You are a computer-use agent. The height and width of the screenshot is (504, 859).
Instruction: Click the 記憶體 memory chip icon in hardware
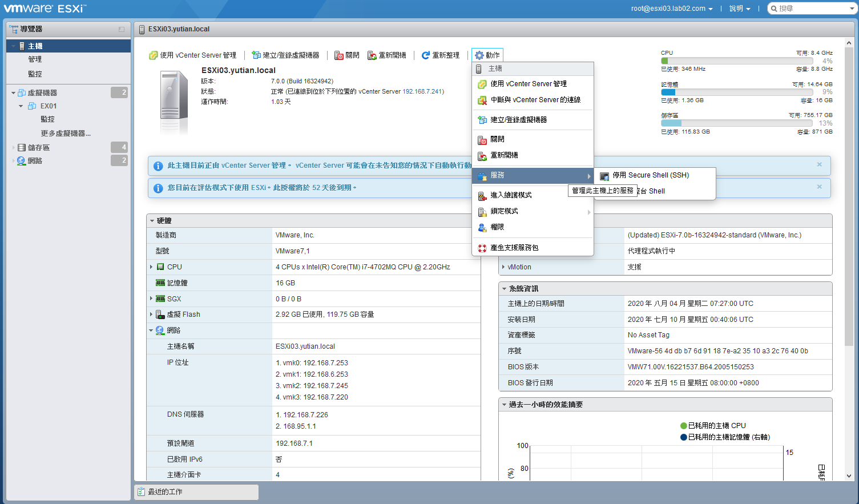160,283
